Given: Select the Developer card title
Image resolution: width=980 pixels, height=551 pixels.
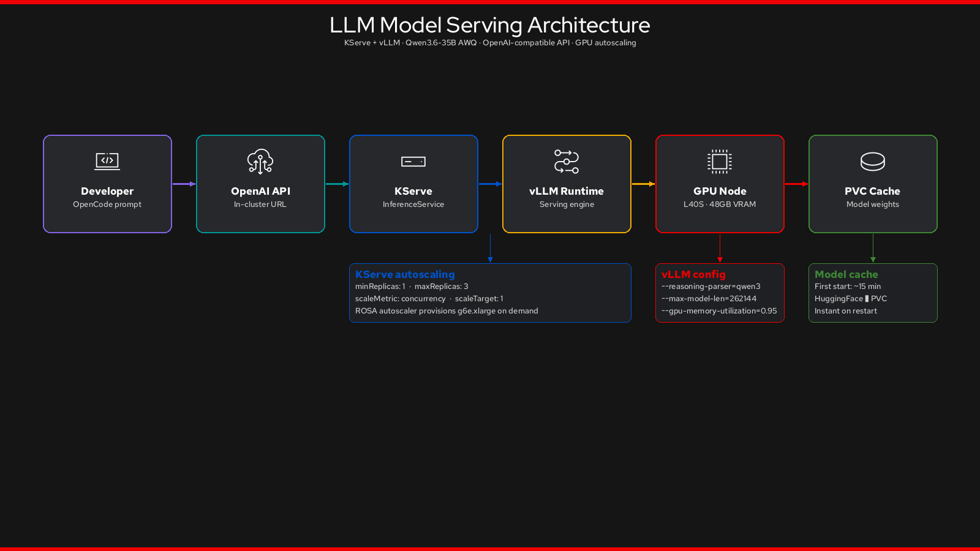Looking at the screenshot, I should pyautogui.click(x=107, y=191).
